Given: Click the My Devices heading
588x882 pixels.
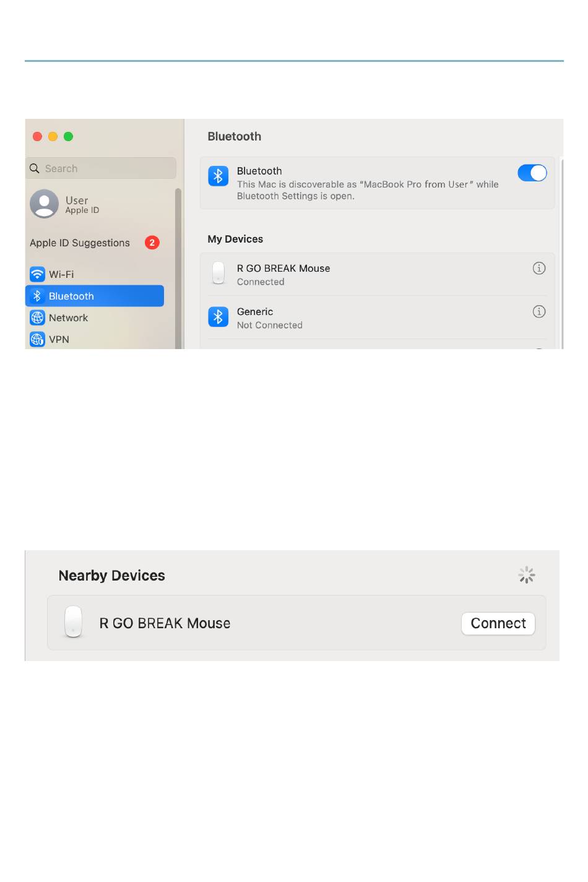Looking at the screenshot, I should pyautogui.click(x=235, y=239).
